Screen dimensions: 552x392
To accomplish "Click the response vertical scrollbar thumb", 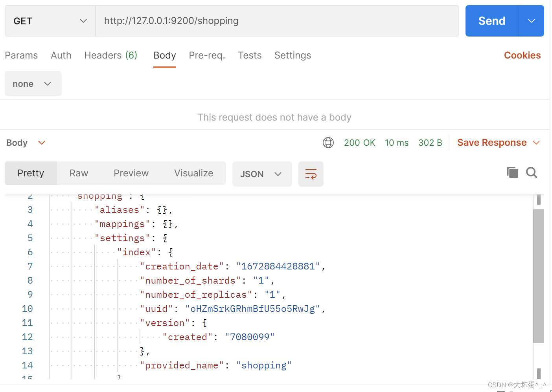I will (x=539, y=276).
